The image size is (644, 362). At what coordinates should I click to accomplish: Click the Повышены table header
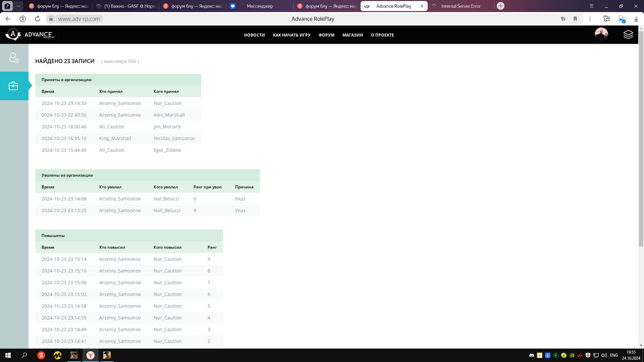point(129,235)
